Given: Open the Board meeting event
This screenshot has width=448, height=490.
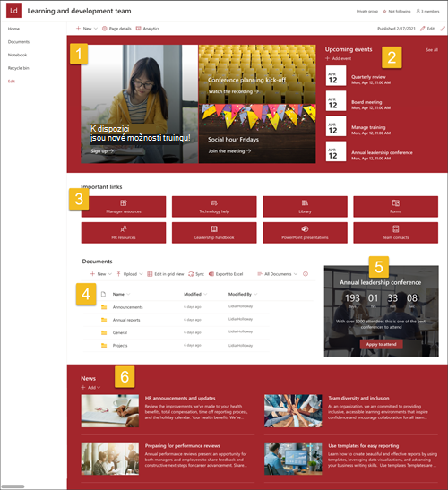Looking at the screenshot, I should click(366, 102).
